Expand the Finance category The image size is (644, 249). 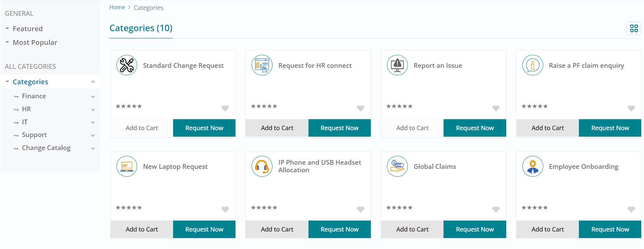[x=93, y=97]
